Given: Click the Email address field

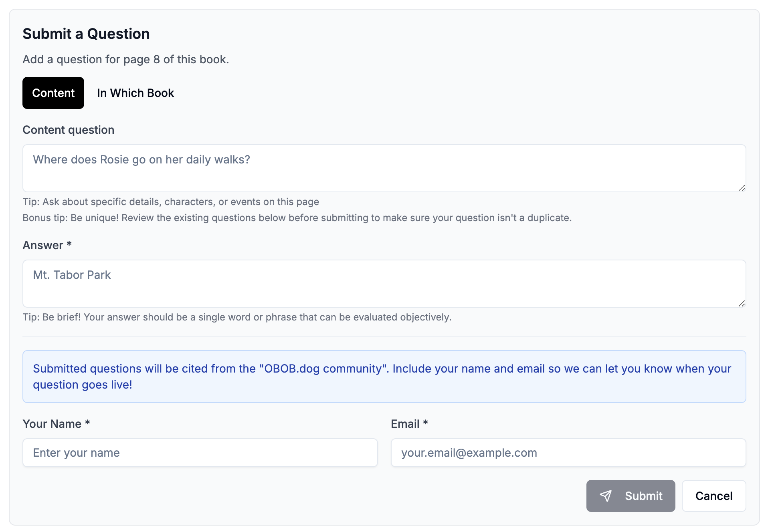Looking at the screenshot, I should [x=568, y=453].
